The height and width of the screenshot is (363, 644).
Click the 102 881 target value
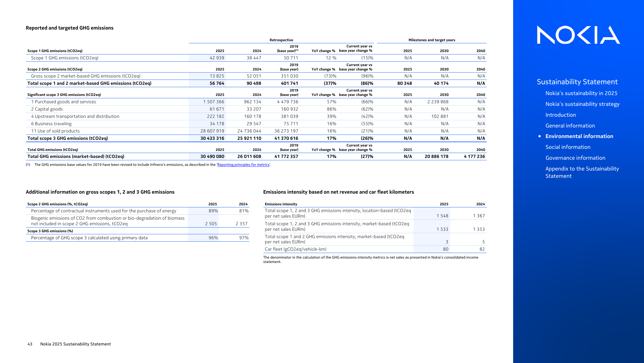click(440, 116)
